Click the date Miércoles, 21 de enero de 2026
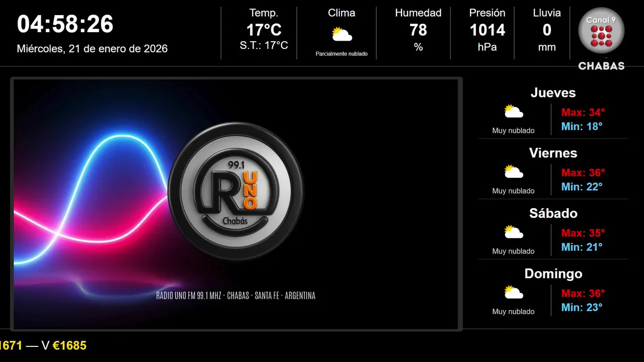This screenshot has height=362, width=644. click(x=92, y=49)
